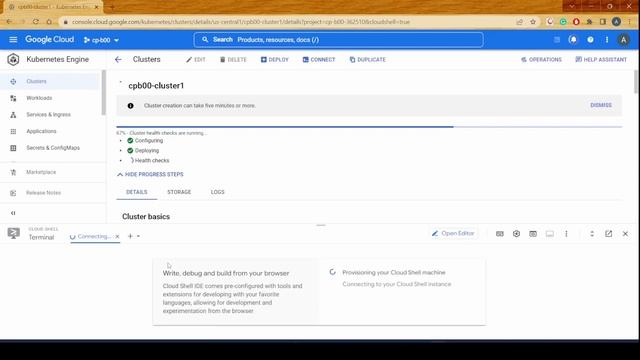Viewport: 640px width, 360px height.
Task: Click the Cloud Shell session info icon
Action: pos(550,234)
